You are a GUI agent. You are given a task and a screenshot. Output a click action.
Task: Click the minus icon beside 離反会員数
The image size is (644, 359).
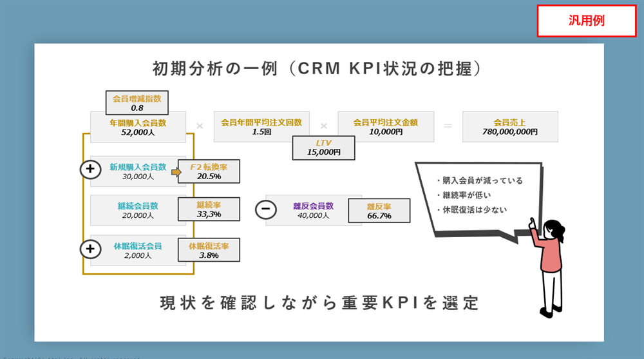point(266,209)
